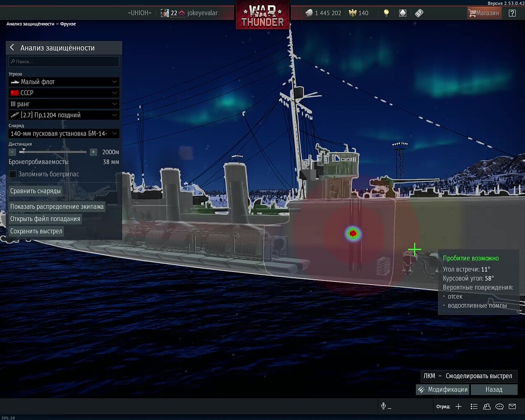Expand the СССР nation dropdown
This screenshot has height=420, width=525.
pos(64,93)
